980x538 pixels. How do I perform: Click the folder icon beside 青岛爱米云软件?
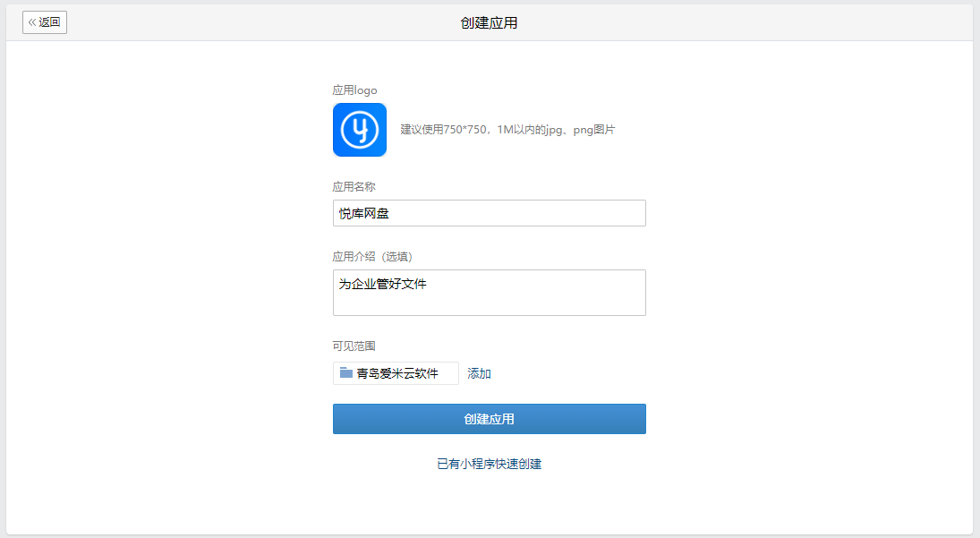[x=345, y=373]
